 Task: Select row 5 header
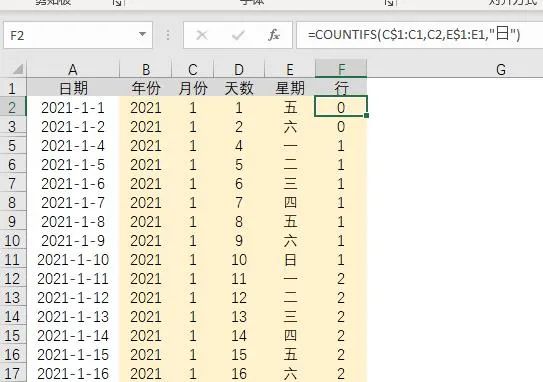coord(13,145)
